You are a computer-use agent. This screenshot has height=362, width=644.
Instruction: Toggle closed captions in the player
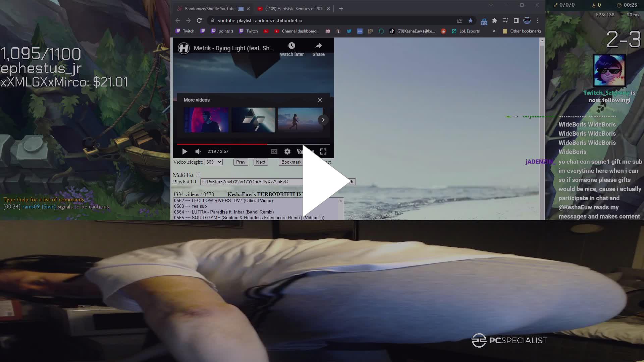point(274,152)
